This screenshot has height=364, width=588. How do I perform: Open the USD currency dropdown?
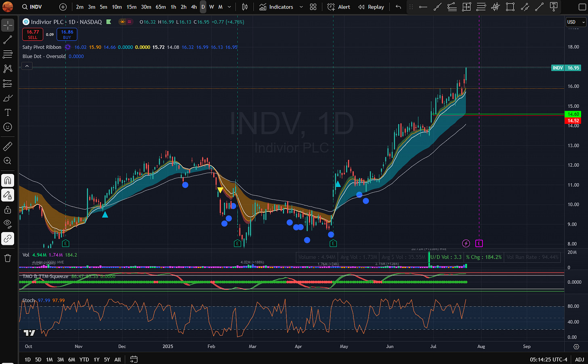pyautogui.click(x=576, y=22)
